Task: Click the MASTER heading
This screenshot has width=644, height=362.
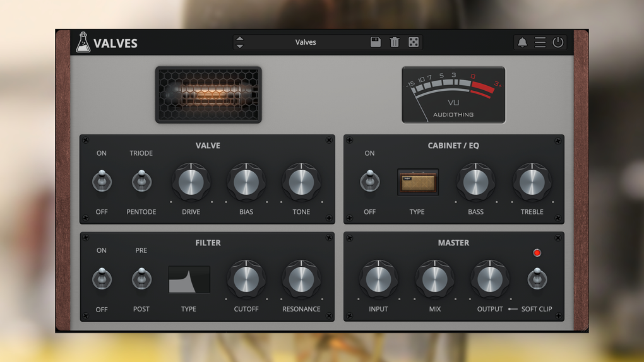Action: pyautogui.click(x=453, y=243)
